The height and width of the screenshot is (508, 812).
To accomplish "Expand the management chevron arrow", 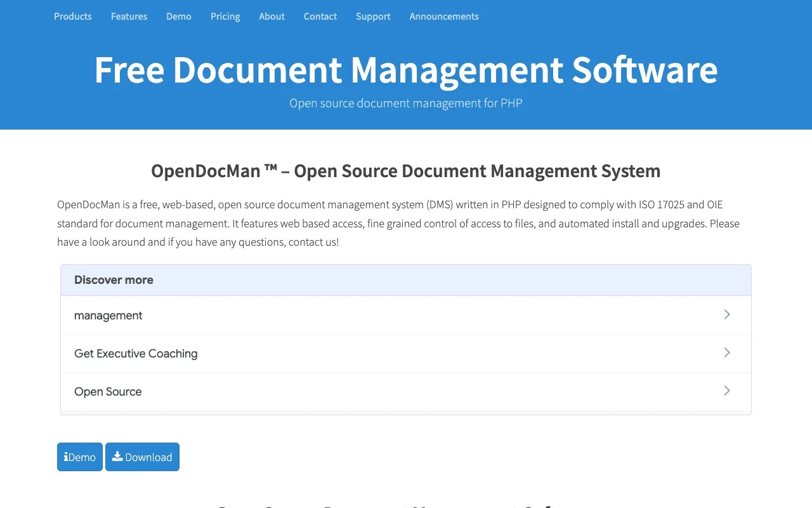I will 727,314.
